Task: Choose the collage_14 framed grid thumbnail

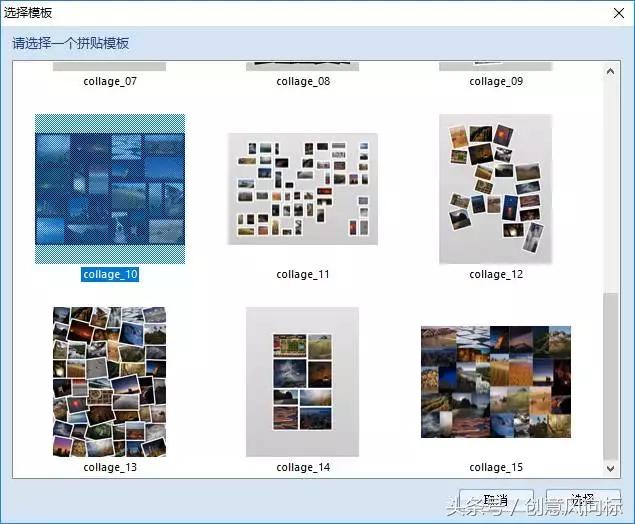Action: tap(302, 382)
